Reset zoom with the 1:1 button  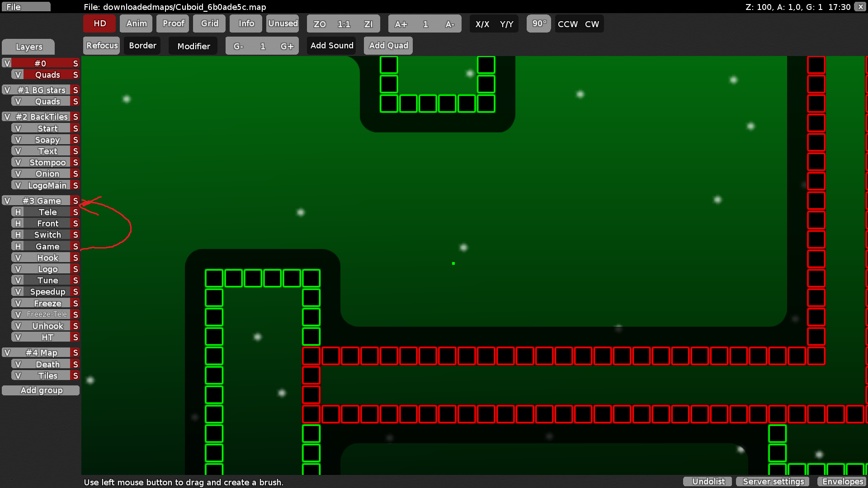click(344, 24)
